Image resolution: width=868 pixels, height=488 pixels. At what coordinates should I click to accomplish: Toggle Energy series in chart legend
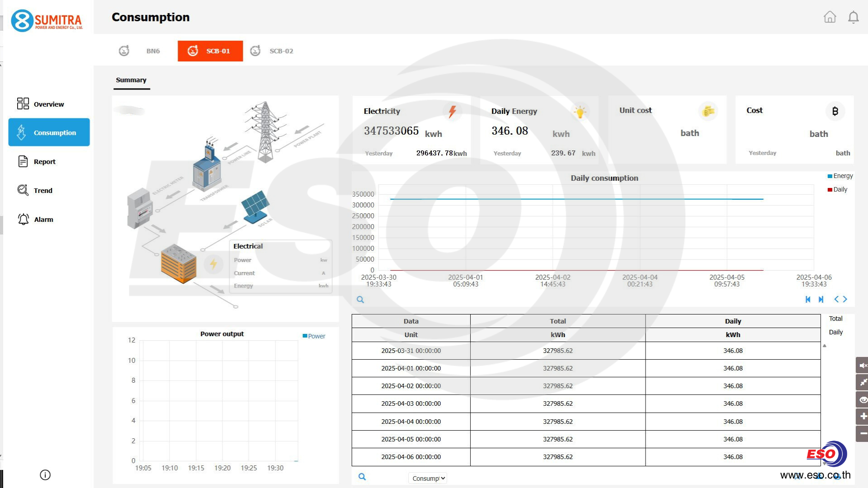[x=840, y=176]
